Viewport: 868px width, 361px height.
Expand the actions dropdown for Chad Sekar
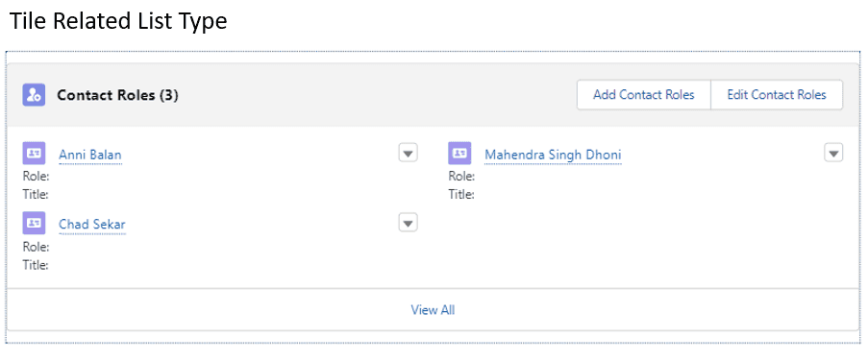pyautogui.click(x=408, y=223)
